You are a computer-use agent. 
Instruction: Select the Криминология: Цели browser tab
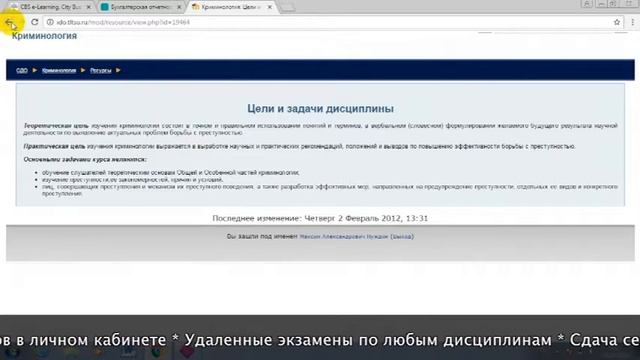[x=231, y=7]
